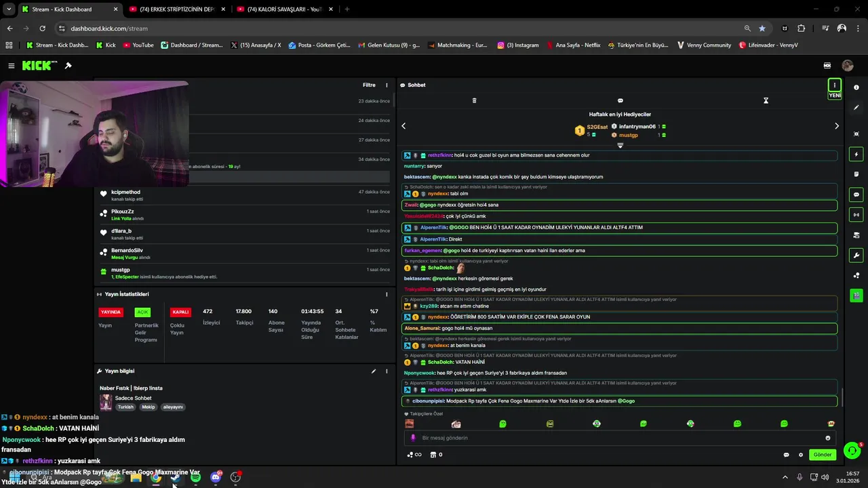Click the speech bubble icon in chat header
Screen dimensions: 868x488
click(620, 100)
